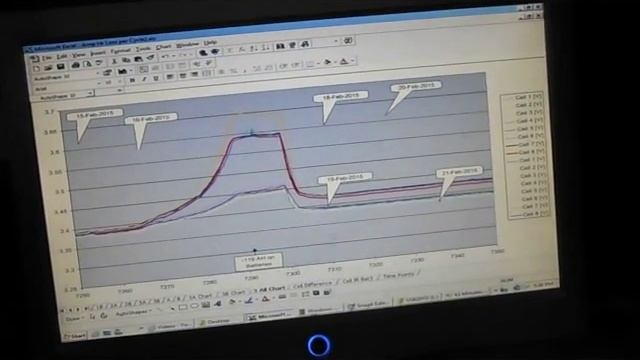Open the Insert menu
Screen dimensions: 640x360
(x=98, y=53)
